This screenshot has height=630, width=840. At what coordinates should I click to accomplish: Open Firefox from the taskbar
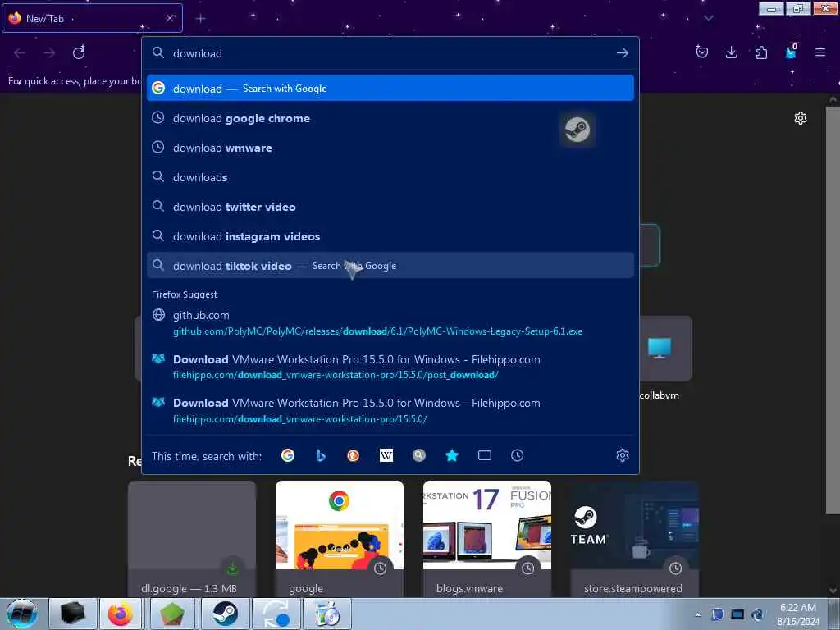tap(121, 614)
